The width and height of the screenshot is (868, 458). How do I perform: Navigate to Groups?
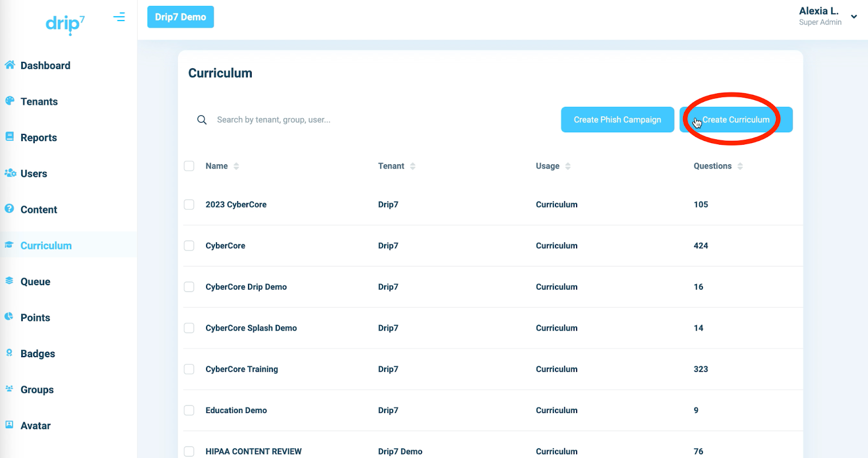37,390
